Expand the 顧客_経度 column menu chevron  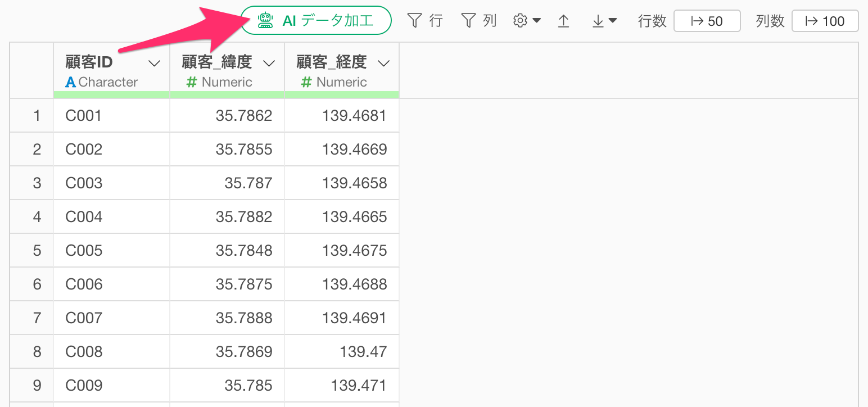click(383, 63)
